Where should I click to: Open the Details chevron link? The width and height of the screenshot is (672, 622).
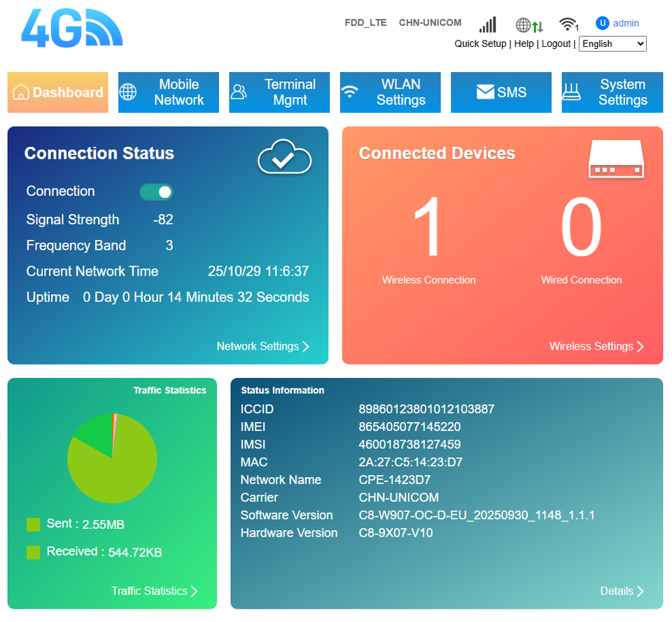[x=622, y=591]
